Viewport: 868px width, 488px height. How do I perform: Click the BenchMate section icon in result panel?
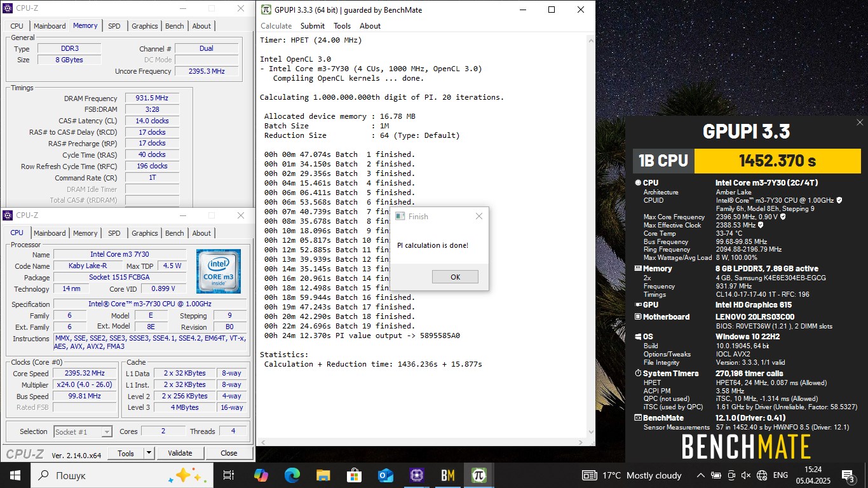click(638, 418)
